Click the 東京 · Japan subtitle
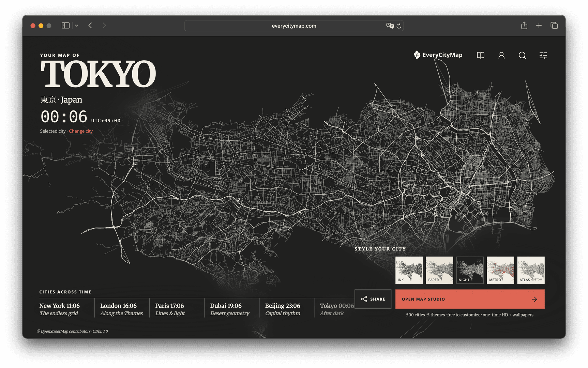Viewport: 588px width, 368px height. pyautogui.click(x=61, y=100)
